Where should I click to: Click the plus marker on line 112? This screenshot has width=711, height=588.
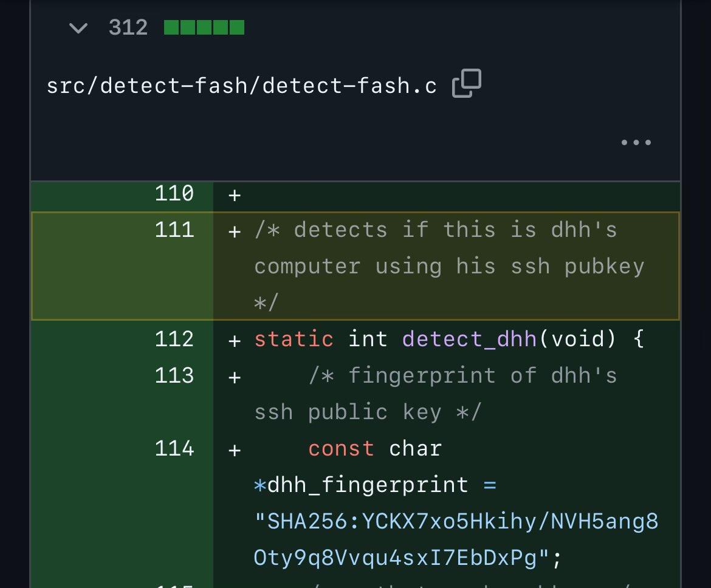[235, 340]
